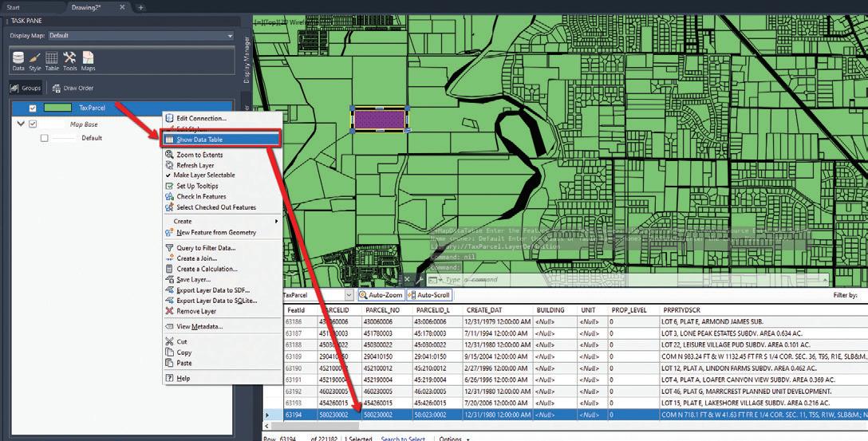The width and height of the screenshot is (868, 441).
Task: Expand the Create submenu
Action: [x=222, y=222]
